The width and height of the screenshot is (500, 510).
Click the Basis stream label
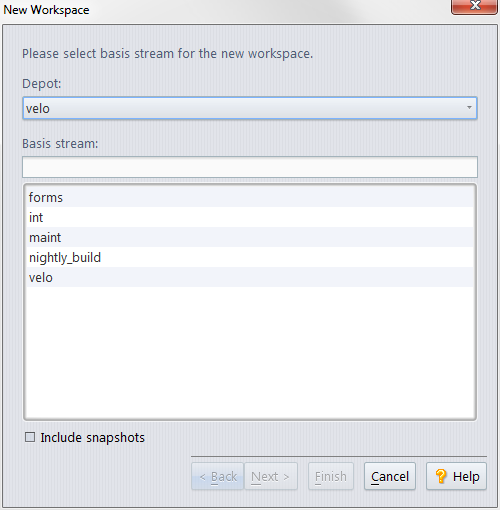(x=60, y=144)
